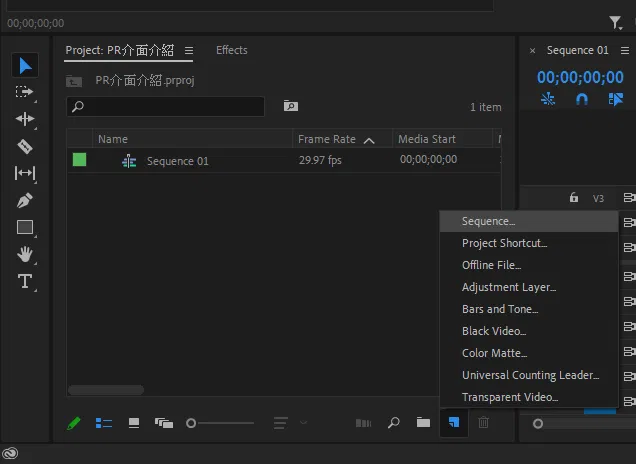636x464 pixels.
Task: Choose Black Video... from the menu
Action: (x=529, y=331)
